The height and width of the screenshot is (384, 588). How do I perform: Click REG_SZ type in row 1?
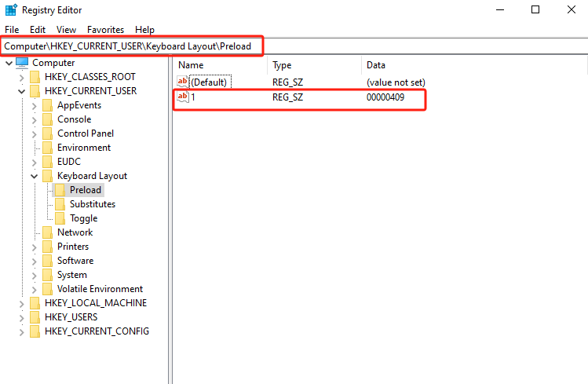(287, 97)
